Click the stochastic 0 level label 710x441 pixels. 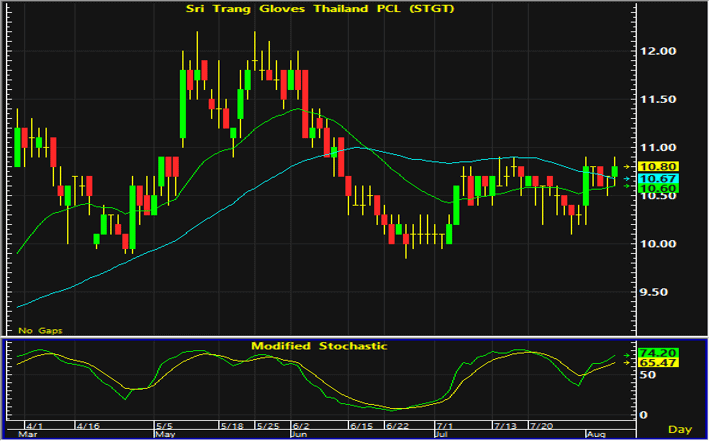click(643, 415)
